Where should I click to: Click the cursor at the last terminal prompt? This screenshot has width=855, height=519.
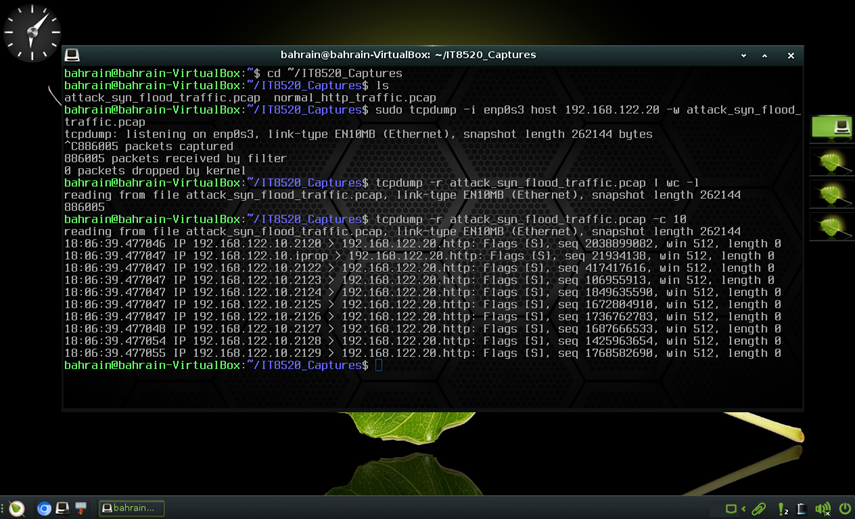coord(379,365)
